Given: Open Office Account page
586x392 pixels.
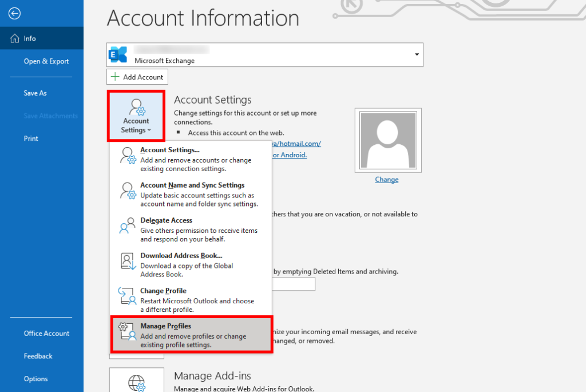Looking at the screenshot, I should point(46,333).
